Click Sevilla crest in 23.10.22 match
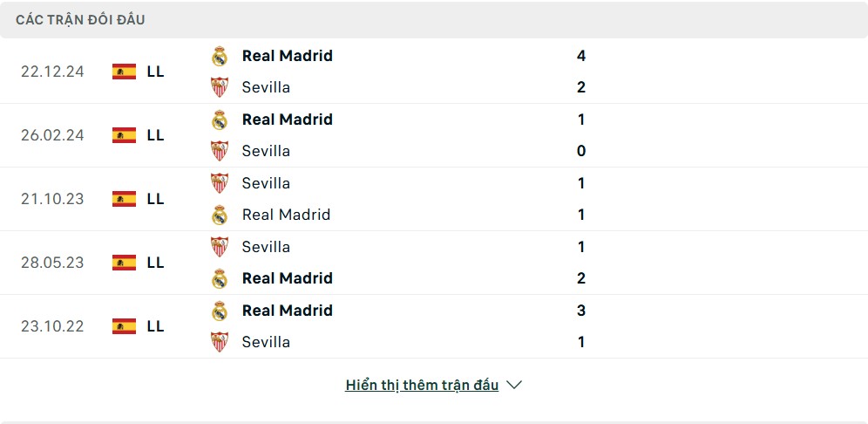Viewport: 868px width, 424px height. point(220,342)
